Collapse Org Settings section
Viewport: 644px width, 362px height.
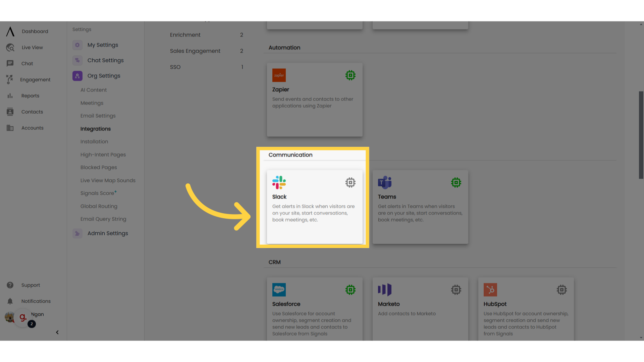pyautogui.click(x=104, y=76)
